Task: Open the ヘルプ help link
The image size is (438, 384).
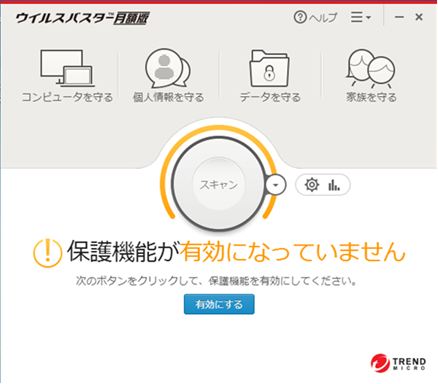Action: (316, 17)
